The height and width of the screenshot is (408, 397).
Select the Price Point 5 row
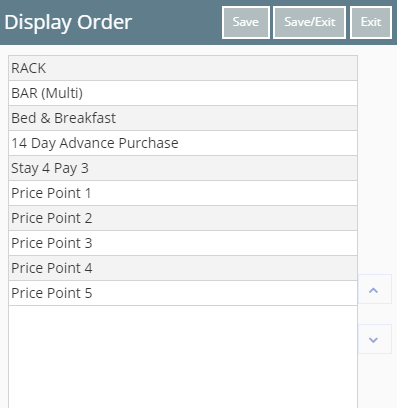(183, 293)
